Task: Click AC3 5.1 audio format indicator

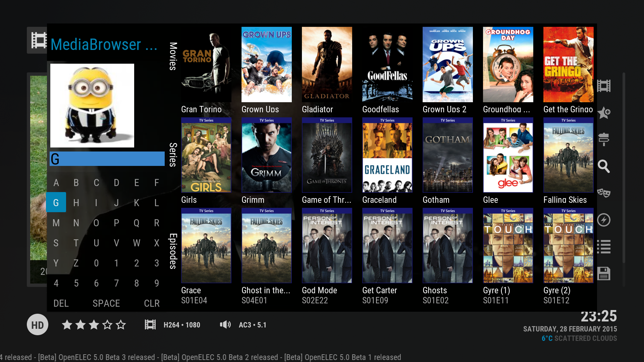Action: click(251, 325)
